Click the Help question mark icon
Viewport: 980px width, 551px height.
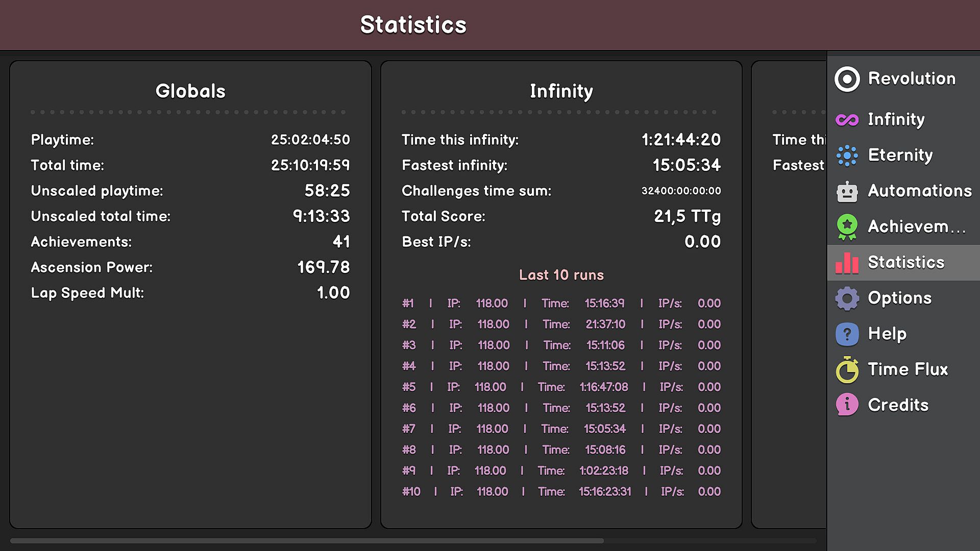click(x=847, y=334)
